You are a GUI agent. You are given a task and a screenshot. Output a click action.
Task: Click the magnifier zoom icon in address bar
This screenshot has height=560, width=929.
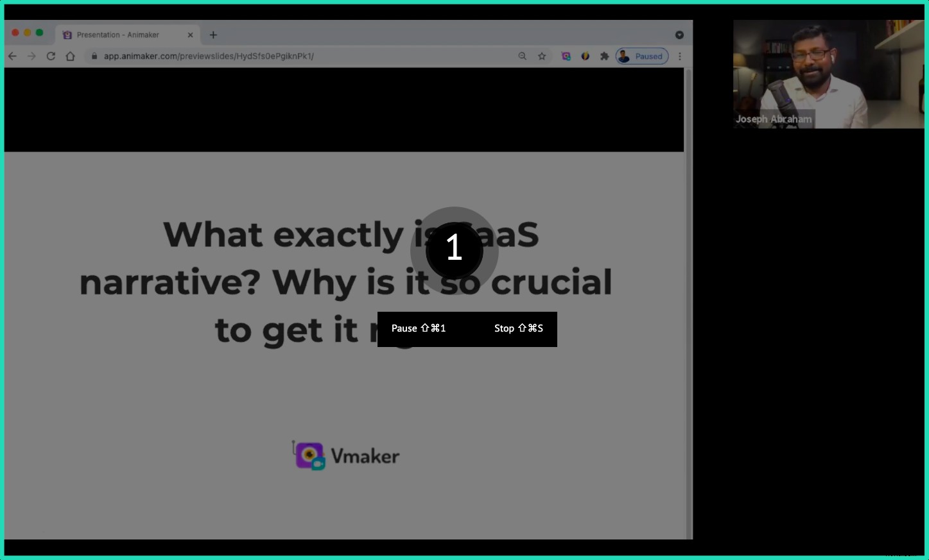pos(523,56)
